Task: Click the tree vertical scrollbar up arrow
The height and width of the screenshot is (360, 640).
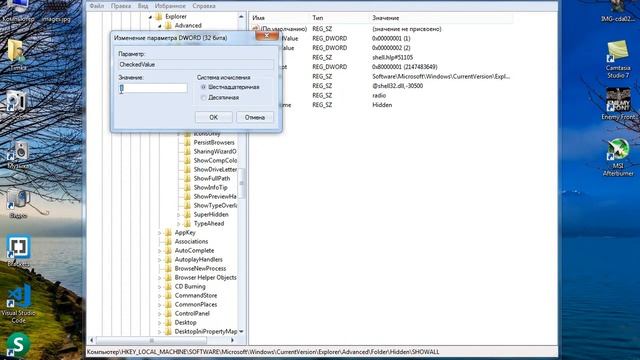Action: click(241, 17)
